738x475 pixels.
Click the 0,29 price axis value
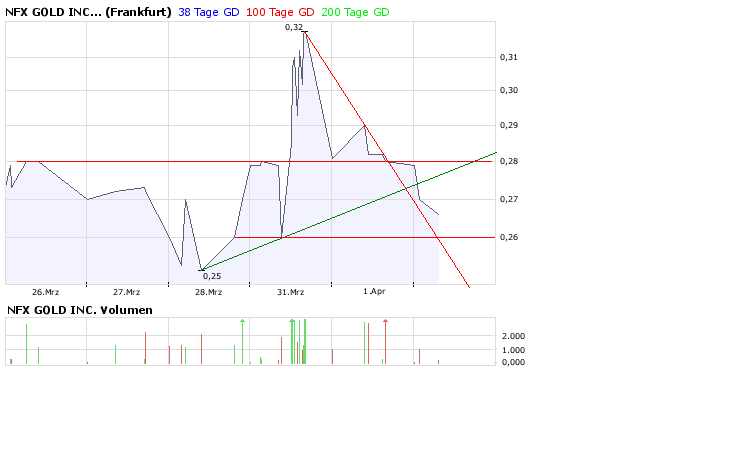509,125
